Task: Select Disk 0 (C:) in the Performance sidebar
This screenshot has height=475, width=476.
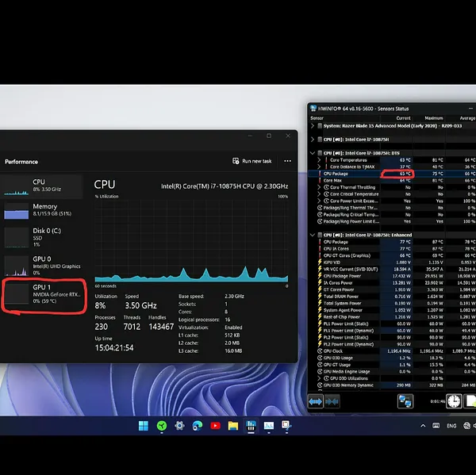Action: click(x=43, y=237)
